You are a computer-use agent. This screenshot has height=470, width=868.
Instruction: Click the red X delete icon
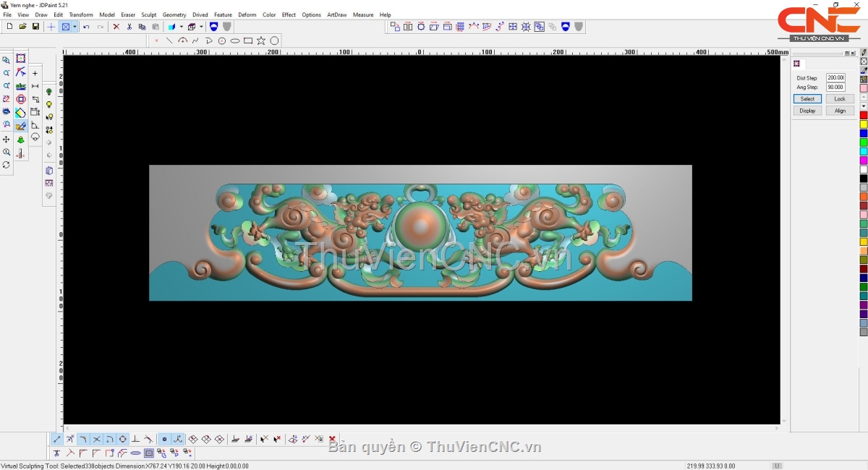[x=116, y=27]
